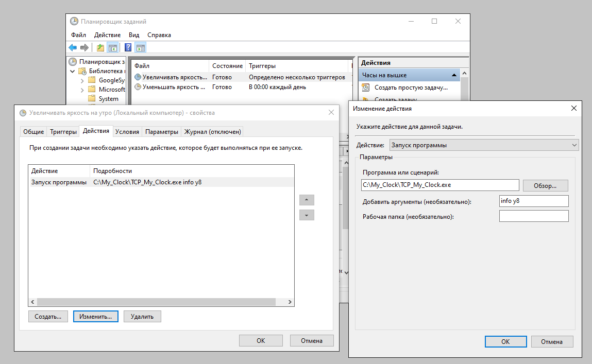Open the Действие dropdown with Запуск программы
The height and width of the screenshot is (364, 592).
click(x=484, y=145)
